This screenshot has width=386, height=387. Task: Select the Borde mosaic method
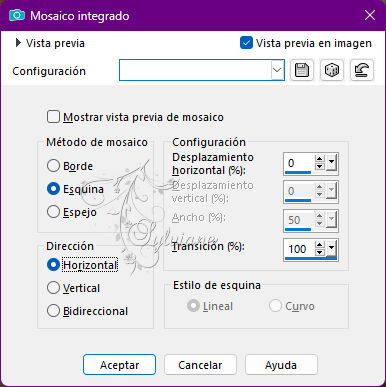53,166
